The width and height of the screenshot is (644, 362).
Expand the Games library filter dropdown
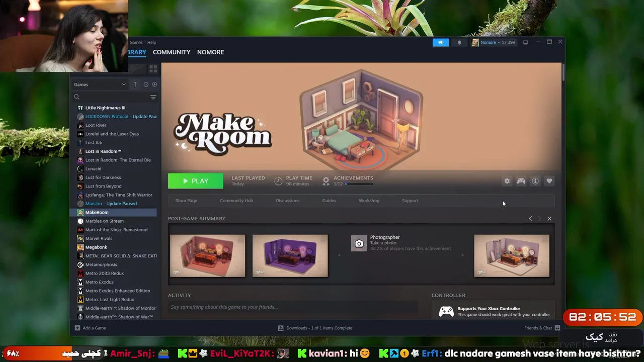(100, 84)
